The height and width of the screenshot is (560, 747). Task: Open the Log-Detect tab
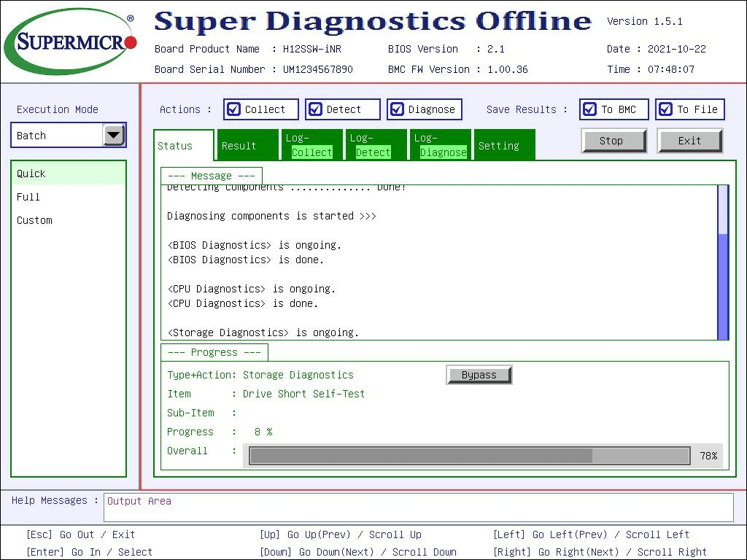[x=374, y=146]
